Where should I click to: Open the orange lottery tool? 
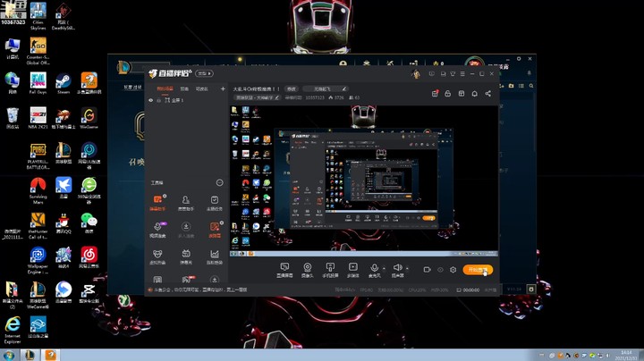215,230
